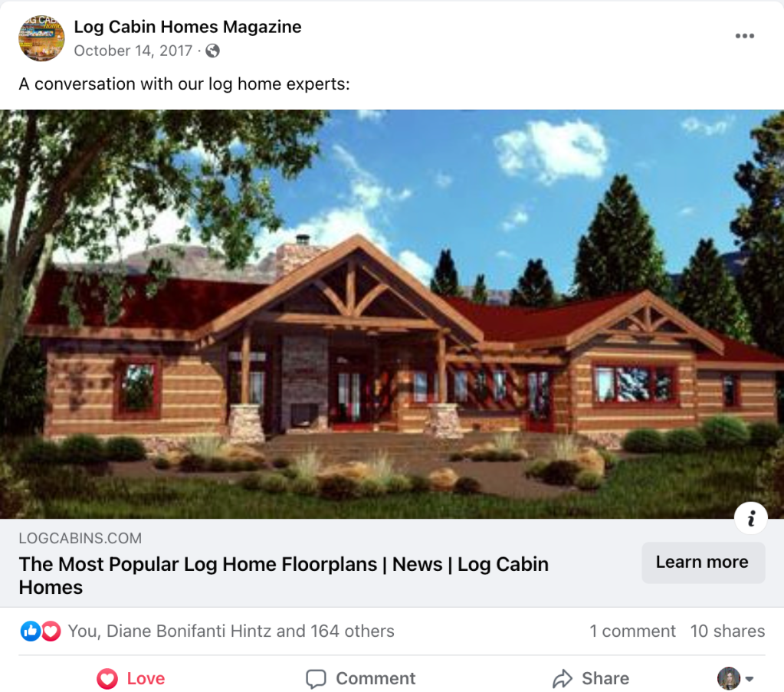This screenshot has height=692, width=784.
Task: Open the three-dot post options menu
Action: pos(744,36)
